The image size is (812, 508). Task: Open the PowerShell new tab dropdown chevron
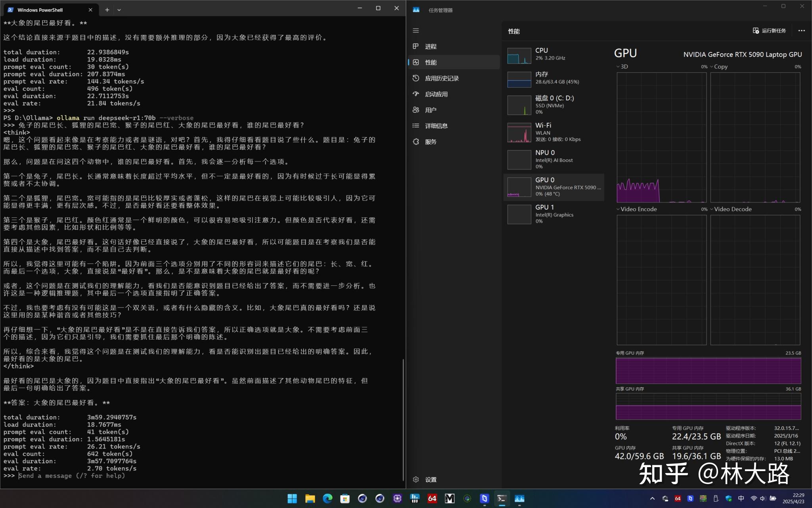tap(119, 10)
